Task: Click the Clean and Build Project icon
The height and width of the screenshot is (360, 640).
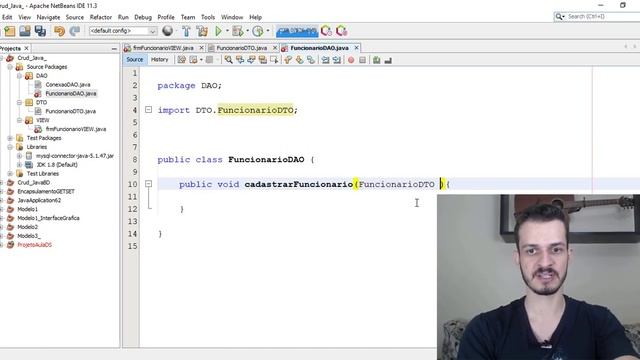Action: (x=202, y=31)
